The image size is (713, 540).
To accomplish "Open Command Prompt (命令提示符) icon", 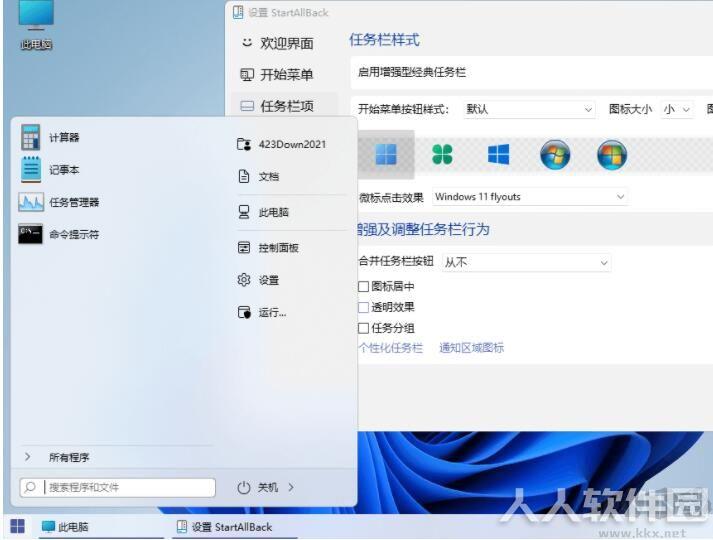I will pos(30,234).
